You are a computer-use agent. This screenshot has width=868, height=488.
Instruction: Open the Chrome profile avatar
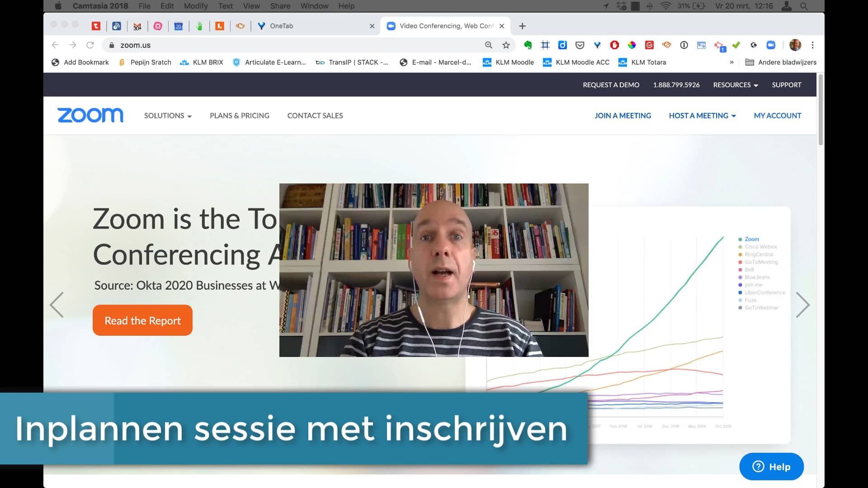[x=795, y=45]
